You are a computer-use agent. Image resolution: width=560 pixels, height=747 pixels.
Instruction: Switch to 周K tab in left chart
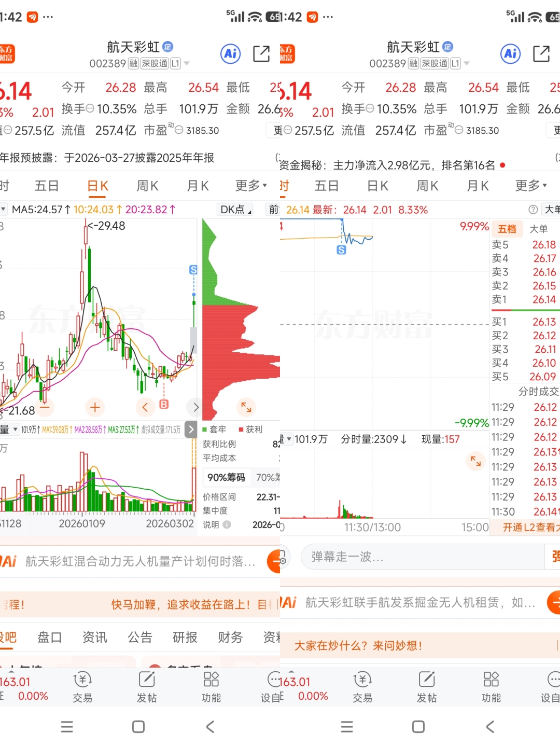(148, 186)
